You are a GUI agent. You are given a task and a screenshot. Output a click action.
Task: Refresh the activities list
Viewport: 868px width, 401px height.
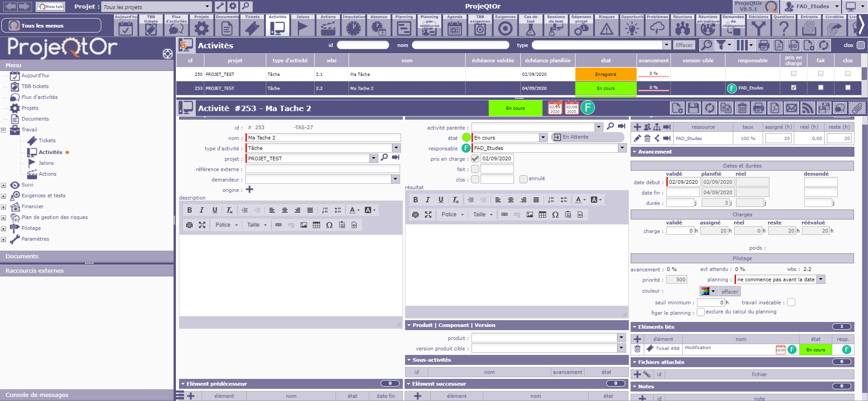824,45
